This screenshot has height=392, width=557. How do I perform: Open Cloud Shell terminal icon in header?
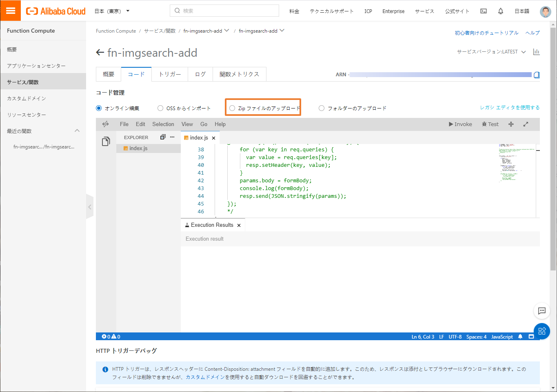(x=484, y=11)
